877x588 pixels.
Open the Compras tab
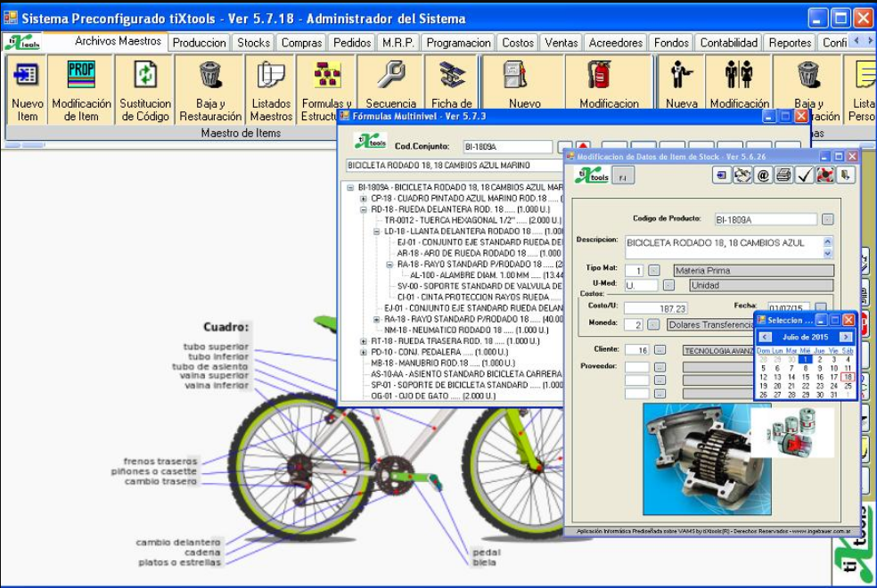click(x=301, y=43)
